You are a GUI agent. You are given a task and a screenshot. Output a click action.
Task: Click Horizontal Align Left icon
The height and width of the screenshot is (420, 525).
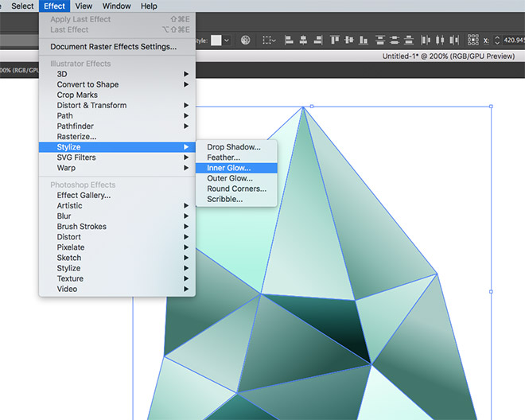[288, 39]
